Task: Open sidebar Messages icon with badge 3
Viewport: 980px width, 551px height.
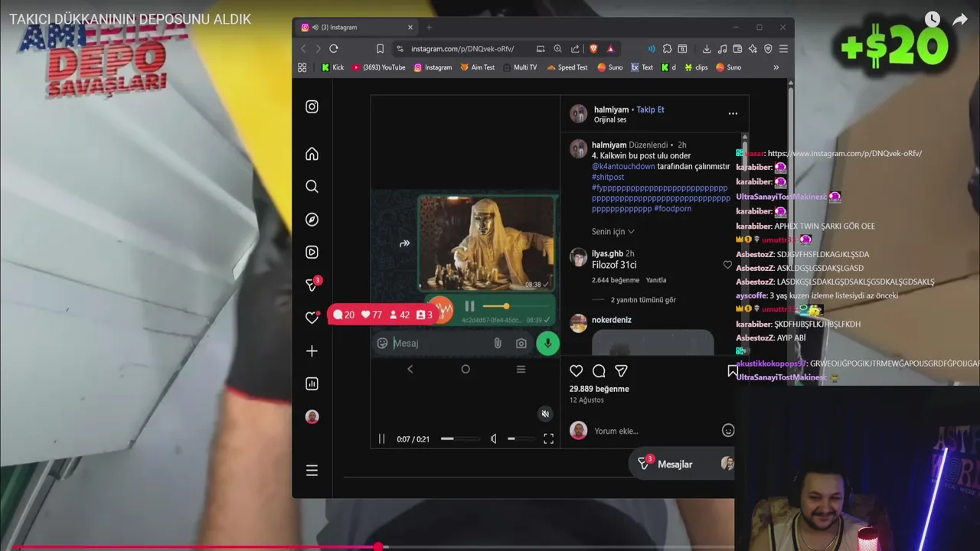Action: click(312, 285)
